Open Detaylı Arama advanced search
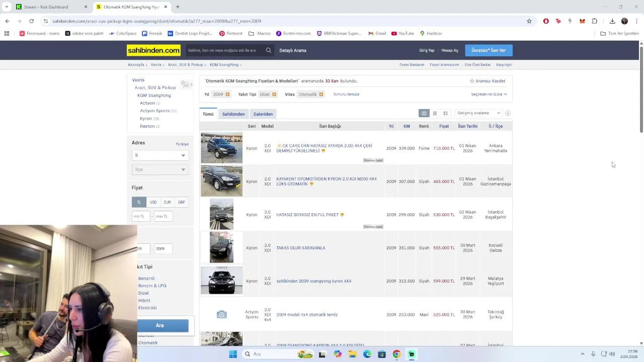644x362 pixels. coord(293,50)
